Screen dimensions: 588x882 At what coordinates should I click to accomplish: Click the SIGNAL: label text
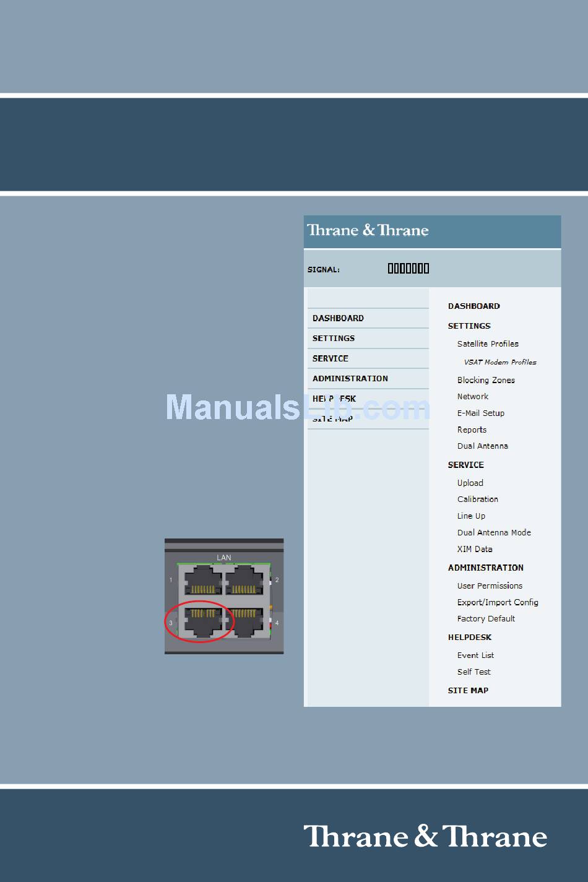[324, 270]
